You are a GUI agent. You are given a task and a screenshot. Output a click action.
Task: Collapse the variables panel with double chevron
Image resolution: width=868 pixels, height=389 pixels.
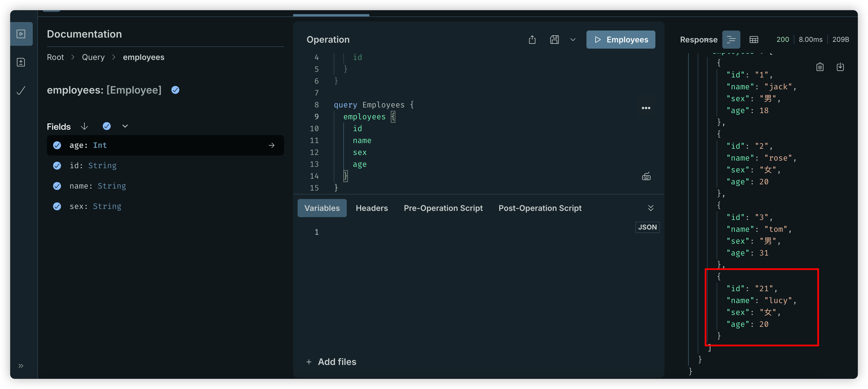(651, 208)
